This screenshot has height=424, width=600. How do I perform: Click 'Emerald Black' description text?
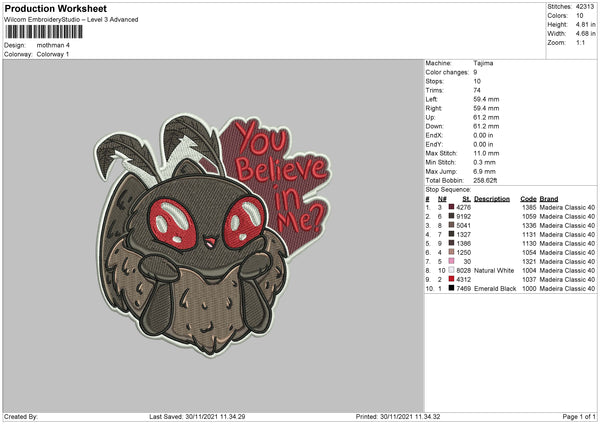point(495,288)
